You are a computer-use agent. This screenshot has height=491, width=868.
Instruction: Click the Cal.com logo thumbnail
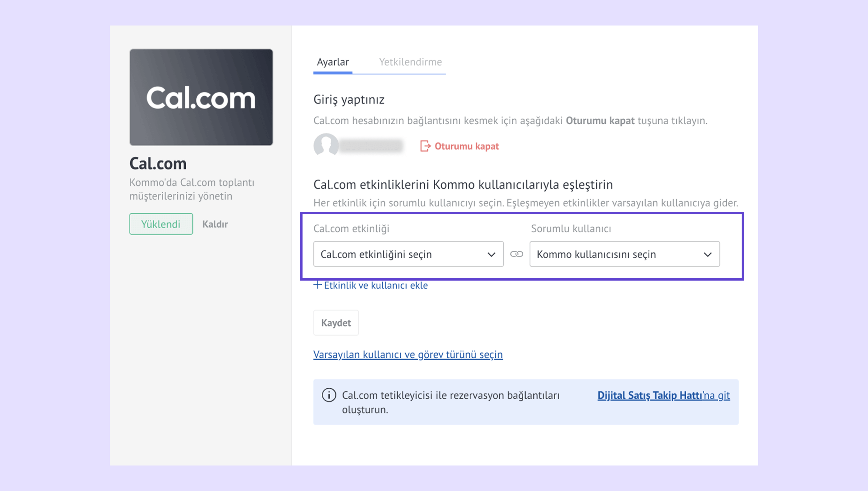pos(201,97)
